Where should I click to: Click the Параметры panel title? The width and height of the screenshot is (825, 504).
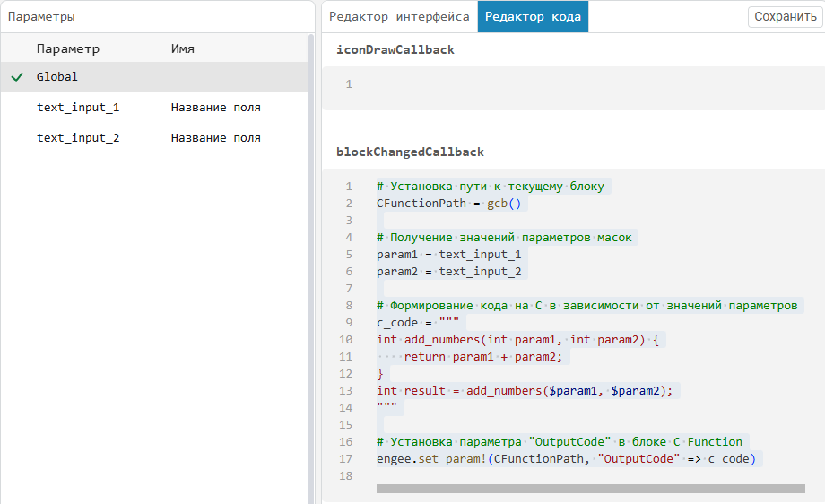(41, 17)
